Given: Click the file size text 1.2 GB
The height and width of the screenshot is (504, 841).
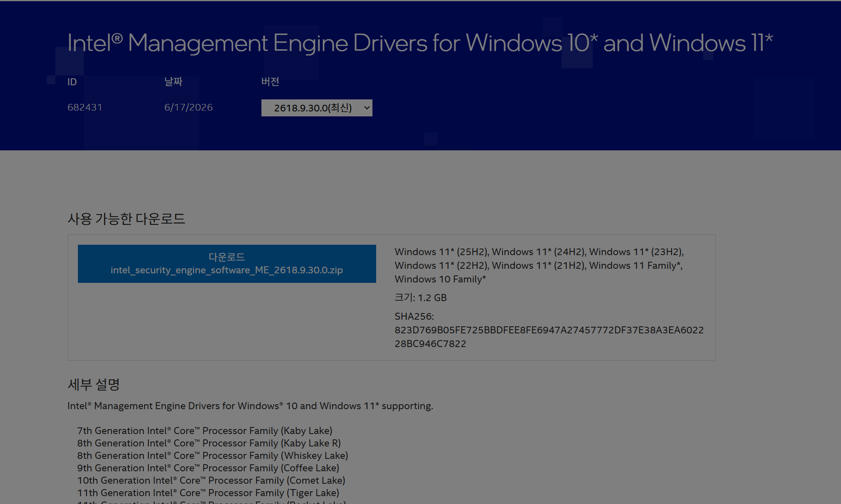Looking at the screenshot, I should [x=432, y=298].
